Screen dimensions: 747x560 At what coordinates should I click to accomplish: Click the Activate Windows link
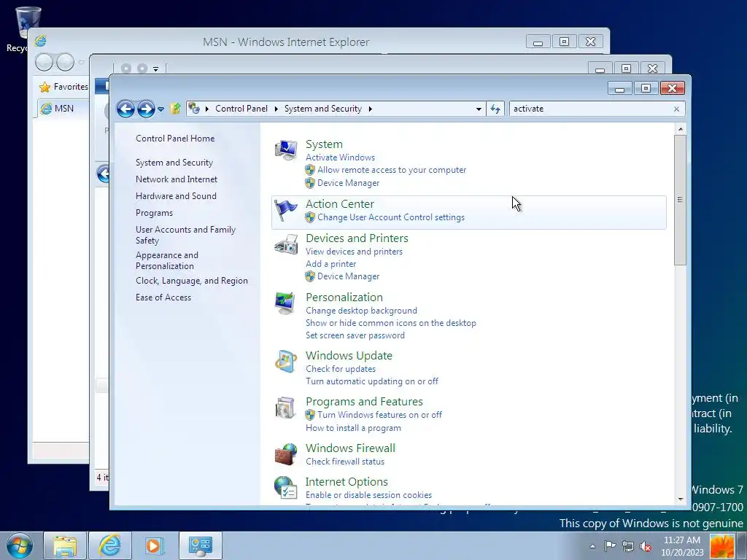[x=340, y=157]
